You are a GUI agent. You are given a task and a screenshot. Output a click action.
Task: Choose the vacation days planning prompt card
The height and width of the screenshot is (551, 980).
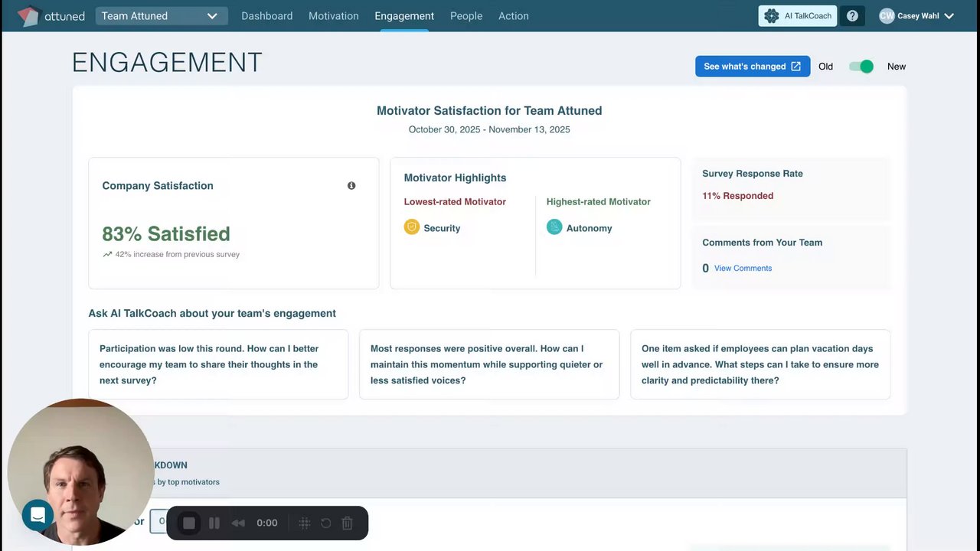tap(760, 364)
